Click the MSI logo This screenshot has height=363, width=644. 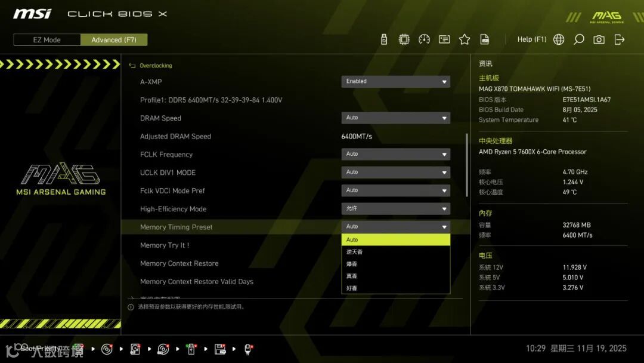pyautogui.click(x=32, y=14)
